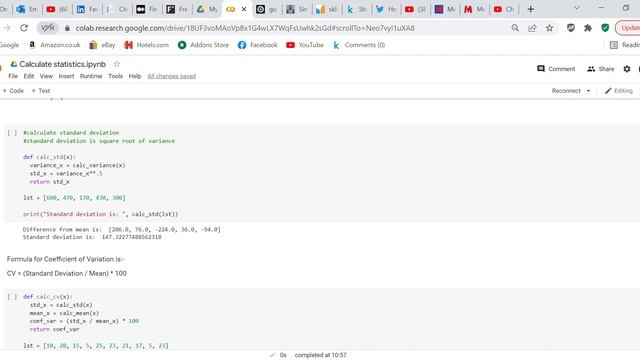The image size is (640, 360).
Task: Open Facebook bookmark
Action: click(x=258, y=45)
